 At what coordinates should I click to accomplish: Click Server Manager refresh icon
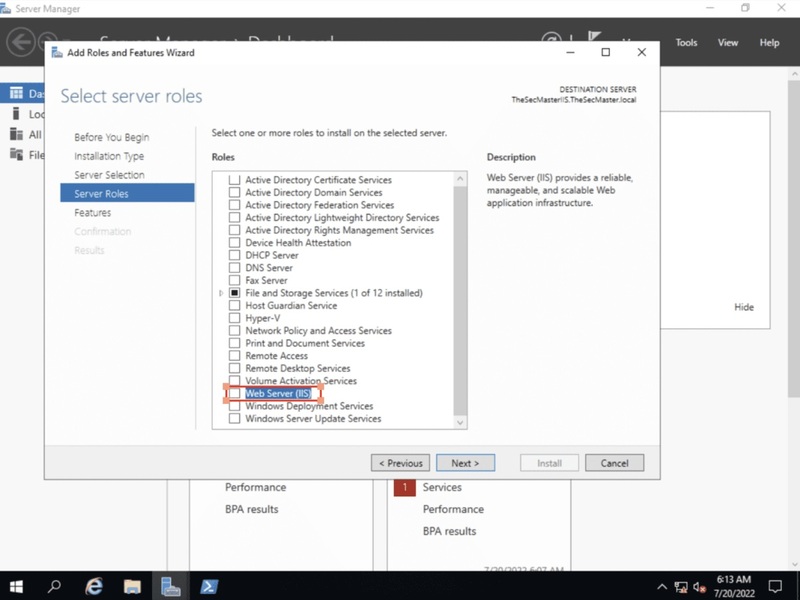pos(551,37)
